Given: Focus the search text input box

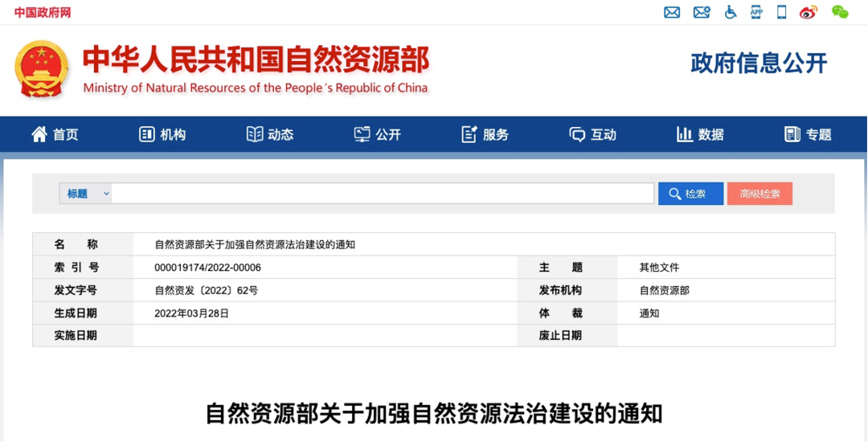Looking at the screenshot, I should click(x=383, y=194).
